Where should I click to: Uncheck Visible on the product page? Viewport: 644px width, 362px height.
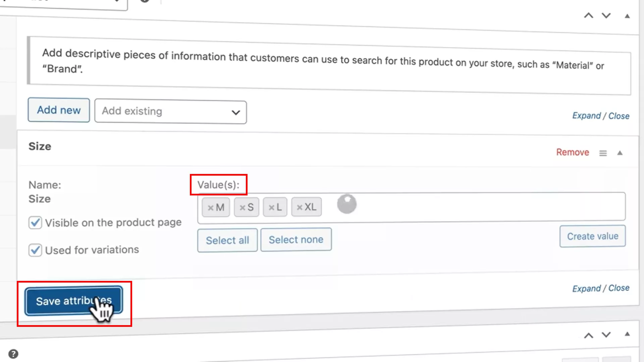pyautogui.click(x=35, y=223)
